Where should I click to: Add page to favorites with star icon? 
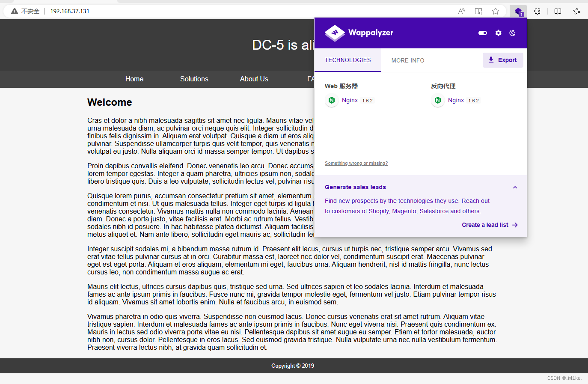pos(496,11)
